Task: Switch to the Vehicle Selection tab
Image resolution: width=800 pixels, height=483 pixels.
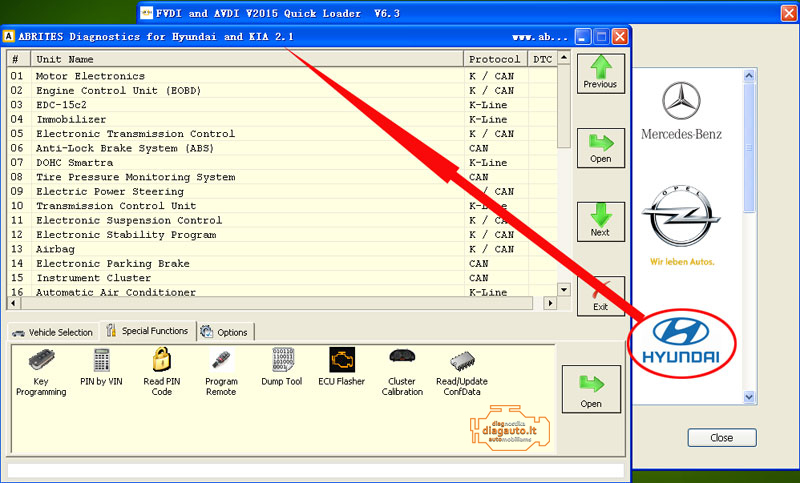Action: tap(53, 332)
